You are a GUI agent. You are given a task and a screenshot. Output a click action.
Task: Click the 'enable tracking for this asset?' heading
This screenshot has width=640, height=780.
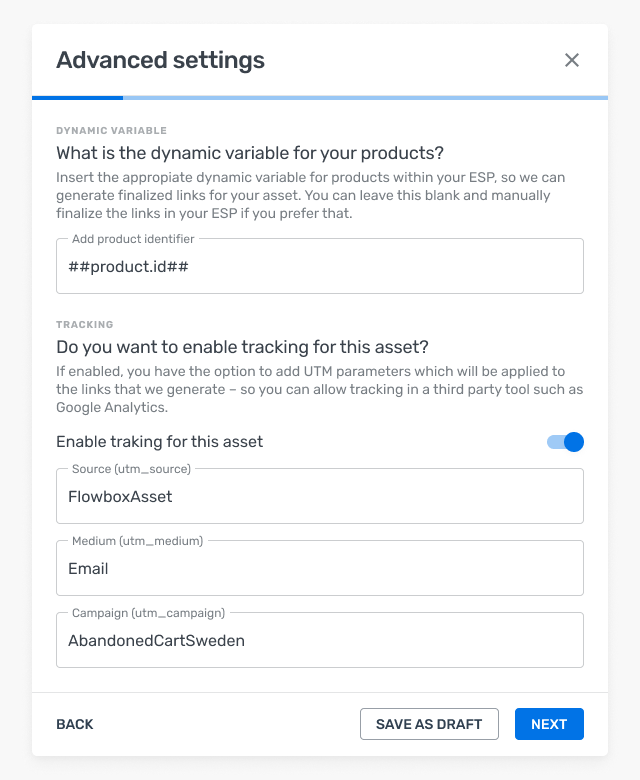[242, 347]
